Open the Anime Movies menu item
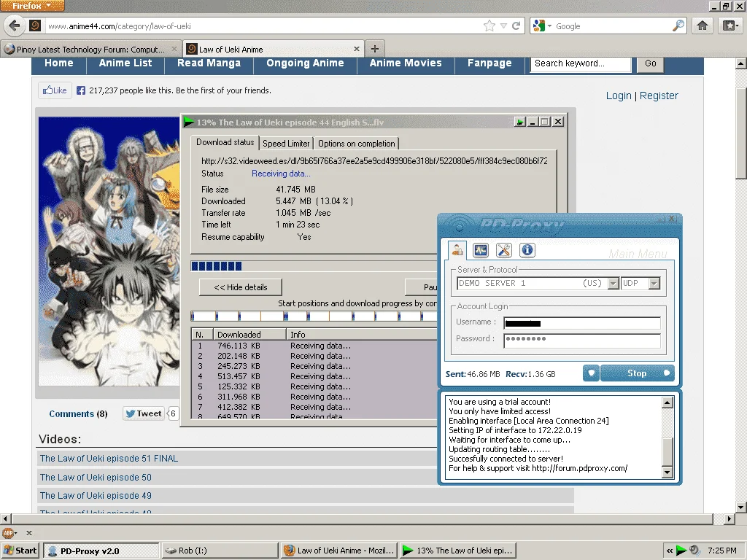The image size is (747, 560). click(x=406, y=63)
